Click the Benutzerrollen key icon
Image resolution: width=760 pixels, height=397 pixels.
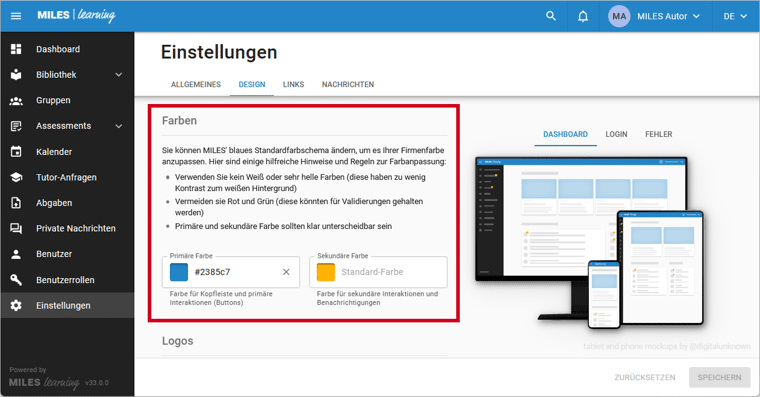[16, 280]
